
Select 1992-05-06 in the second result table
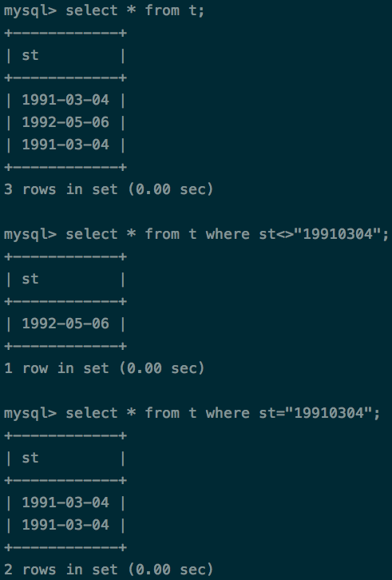(65, 324)
